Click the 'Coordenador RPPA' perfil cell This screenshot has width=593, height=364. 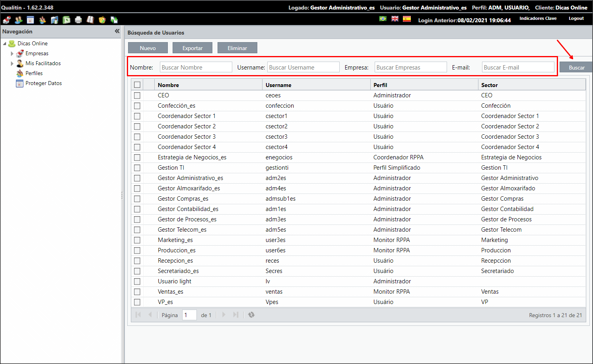coord(399,157)
